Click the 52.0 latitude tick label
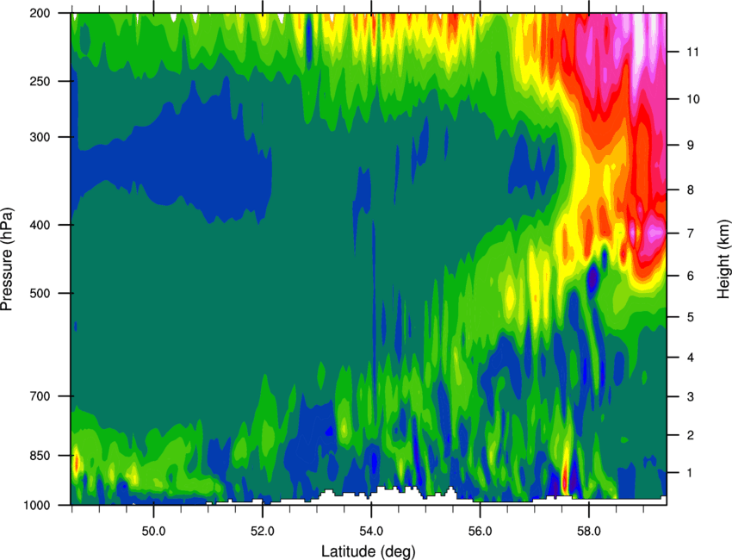732x560 pixels. (263, 532)
